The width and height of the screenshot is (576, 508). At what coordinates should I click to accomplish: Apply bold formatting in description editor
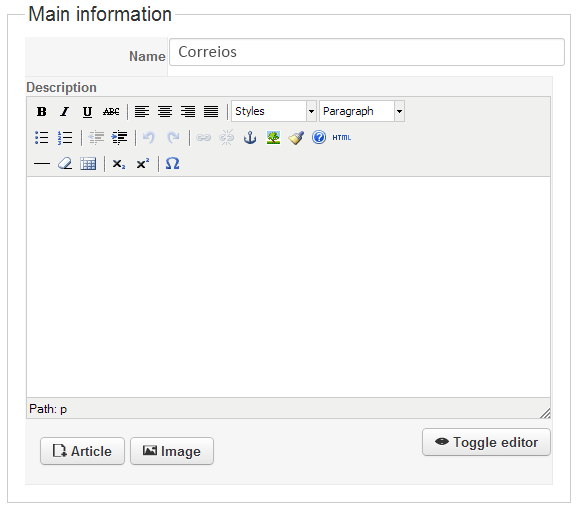coord(42,111)
